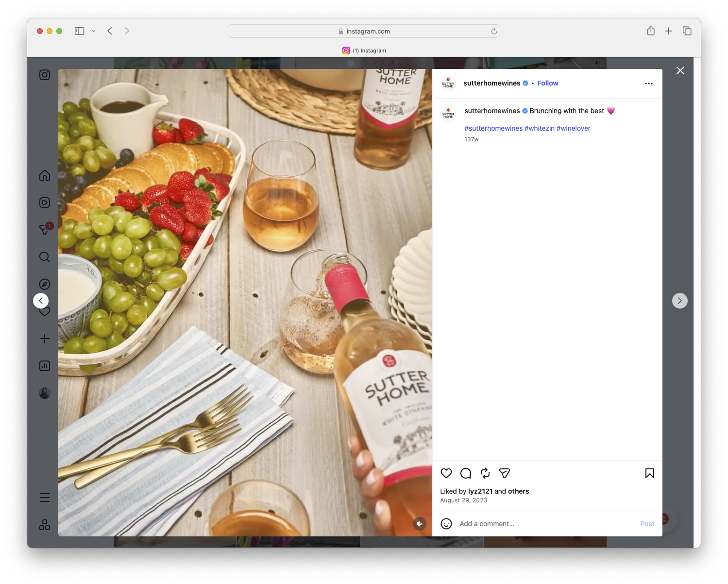Like the post with the heart icon
The height and width of the screenshot is (584, 728).
click(x=446, y=473)
